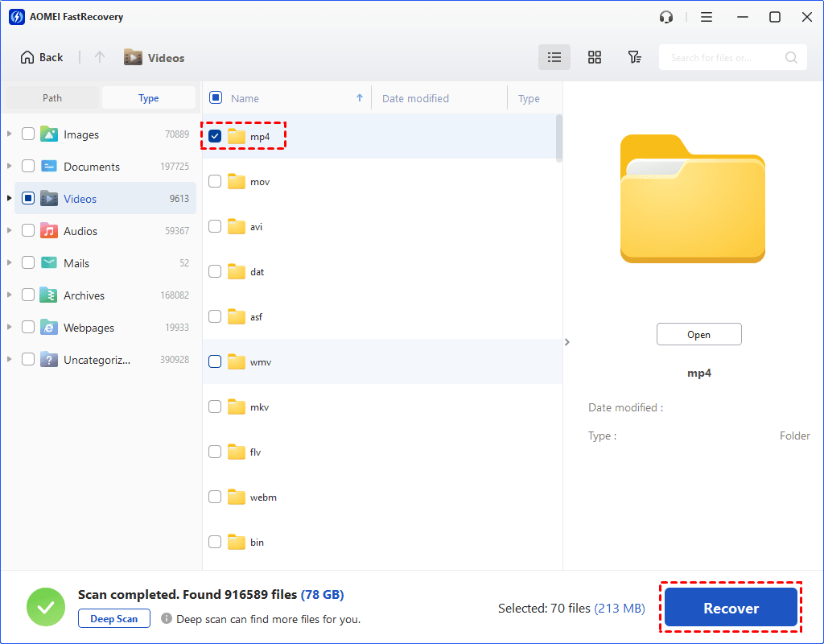Image resolution: width=824 pixels, height=644 pixels.
Task: Check the mov folder checkbox
Action: click(215, 182)
